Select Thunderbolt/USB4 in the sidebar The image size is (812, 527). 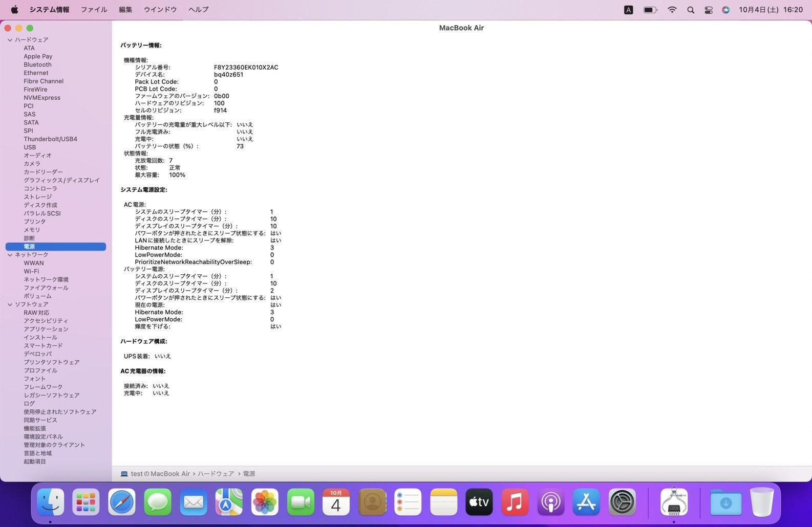tap(50, 139)
